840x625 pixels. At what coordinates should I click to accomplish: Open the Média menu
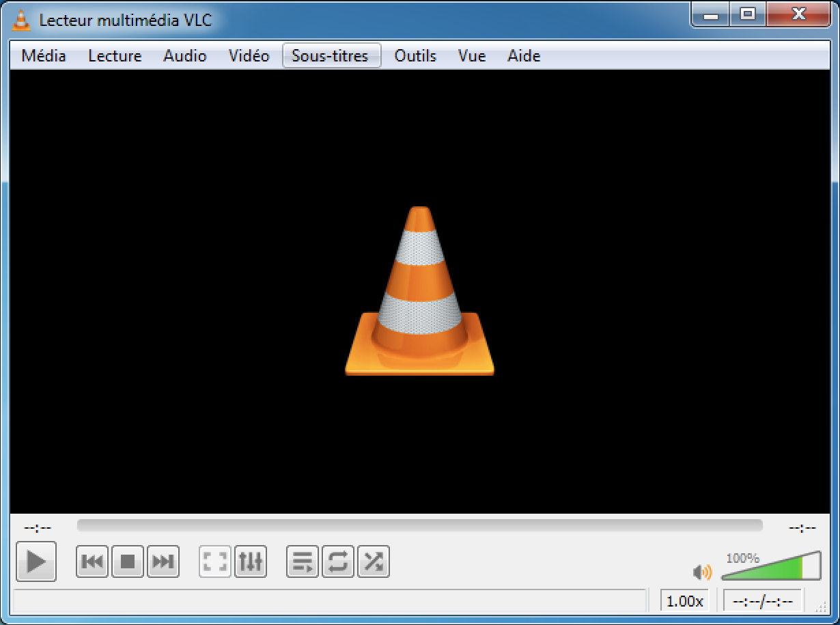click(x=44, y=56)
